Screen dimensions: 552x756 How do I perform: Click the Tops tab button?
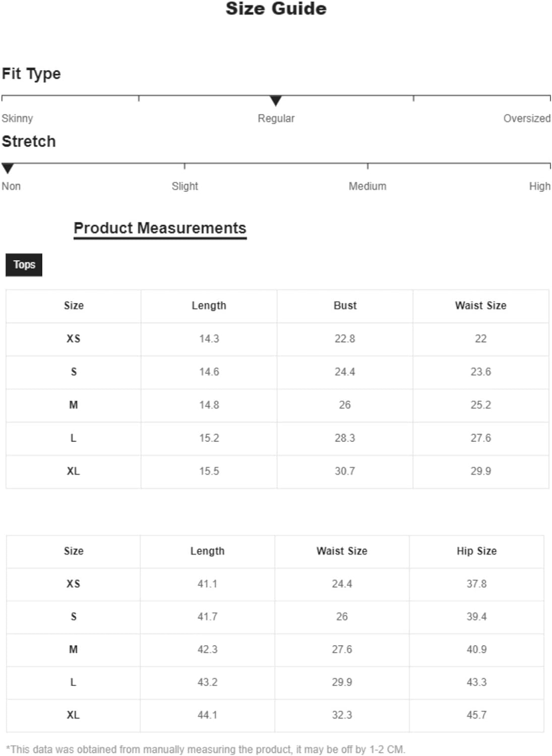pyautogui.click(x=24, y=265)
